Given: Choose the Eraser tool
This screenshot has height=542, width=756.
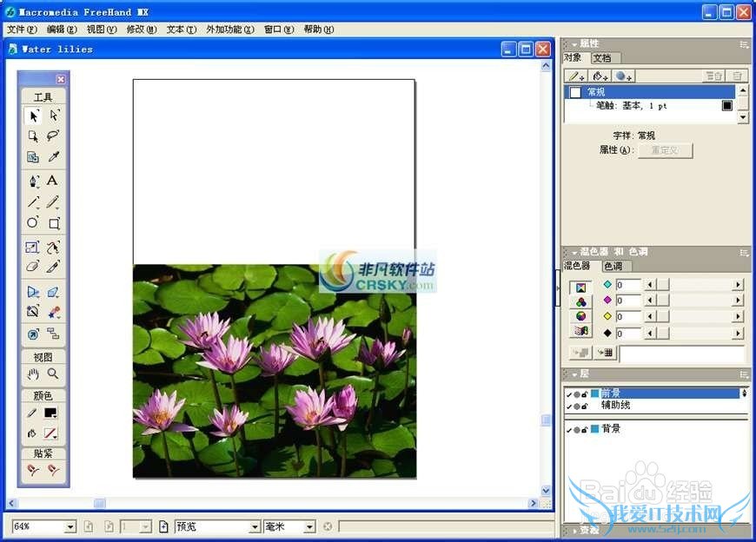Looking at the screenshot, I should (x=33, y=267).
